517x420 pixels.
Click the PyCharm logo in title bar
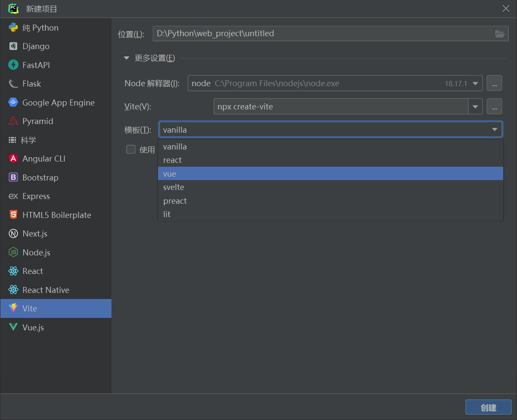13,9
